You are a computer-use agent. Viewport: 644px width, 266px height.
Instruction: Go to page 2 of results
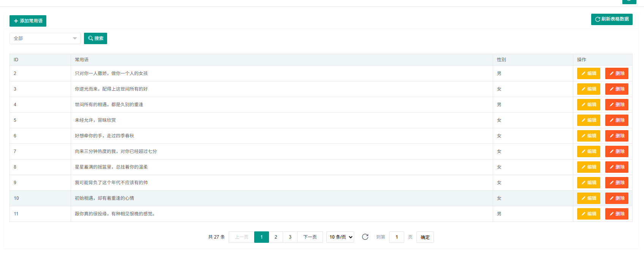coord(276,237)
